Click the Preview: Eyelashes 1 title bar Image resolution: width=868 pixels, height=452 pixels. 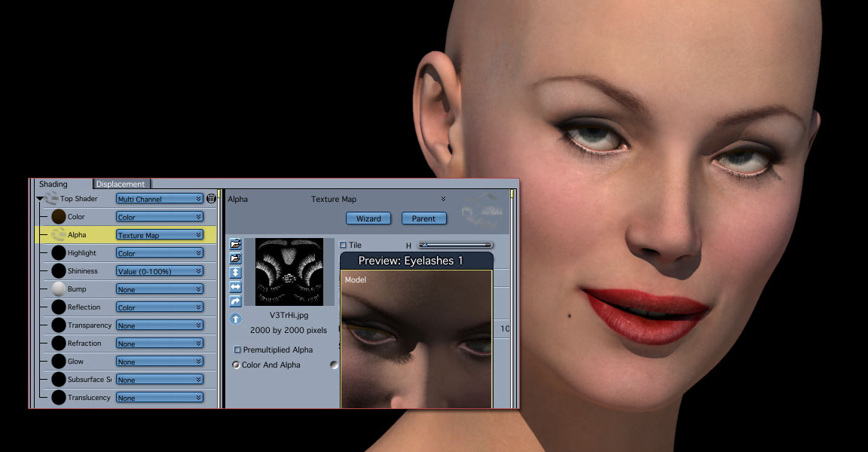[416, 261]
